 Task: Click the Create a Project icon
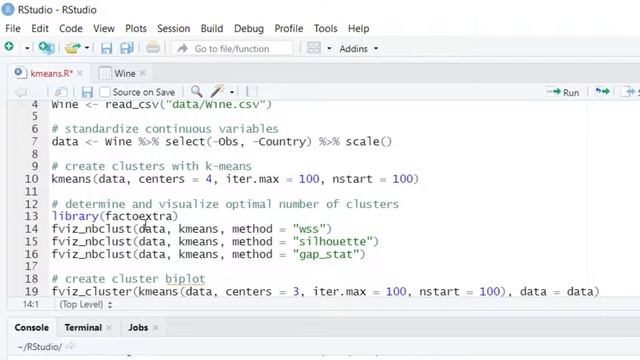(x=46, y=48)
